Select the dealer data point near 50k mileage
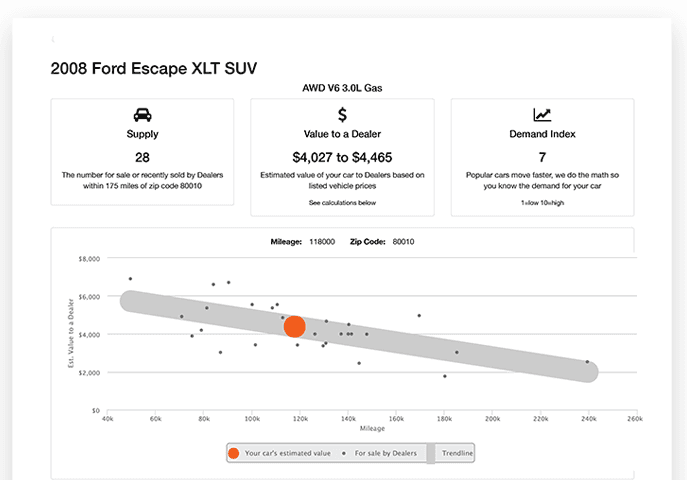Viewport: 687px width, 480px height. 130,279
